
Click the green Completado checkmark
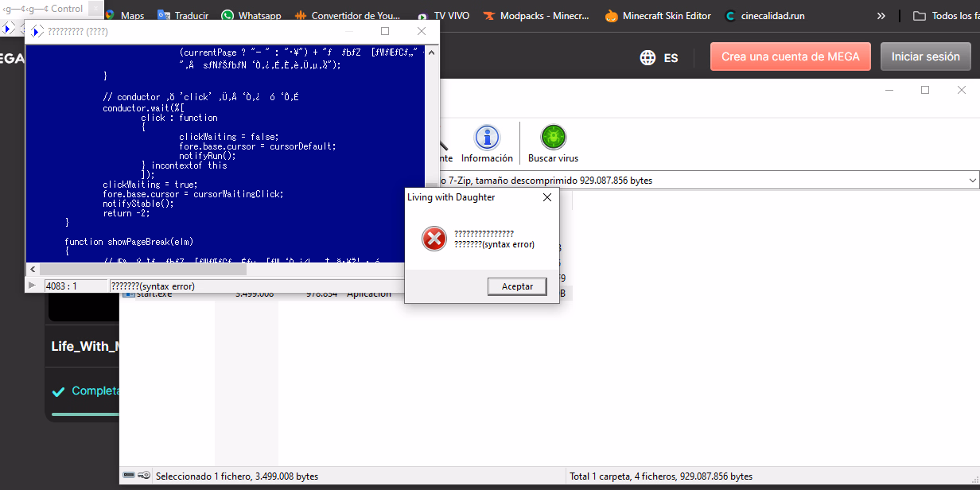(58, 391)
